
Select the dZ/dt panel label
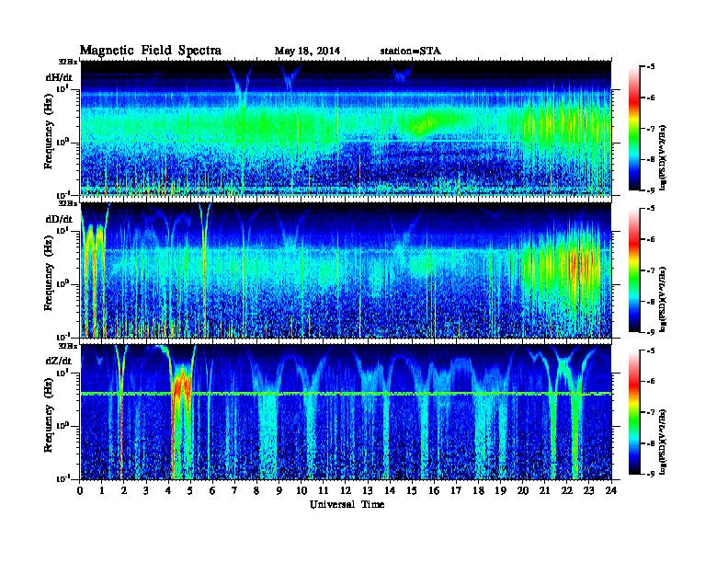[59, 361]
